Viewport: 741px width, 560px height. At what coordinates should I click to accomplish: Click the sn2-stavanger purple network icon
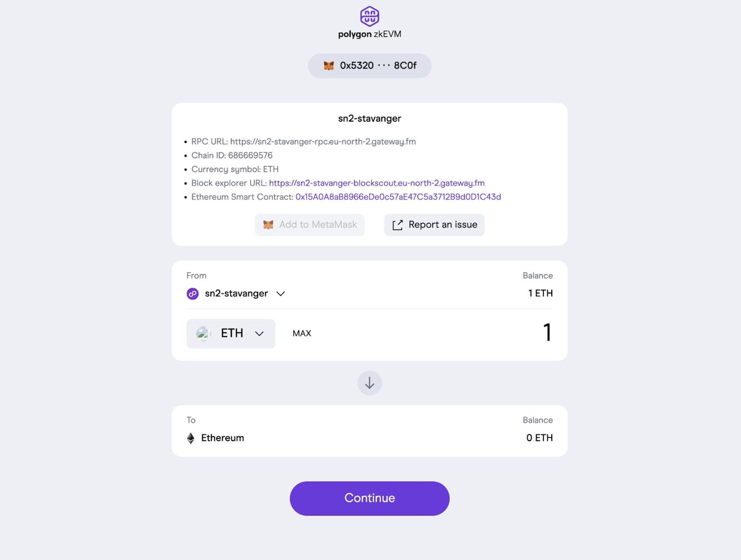pos(193,294)
